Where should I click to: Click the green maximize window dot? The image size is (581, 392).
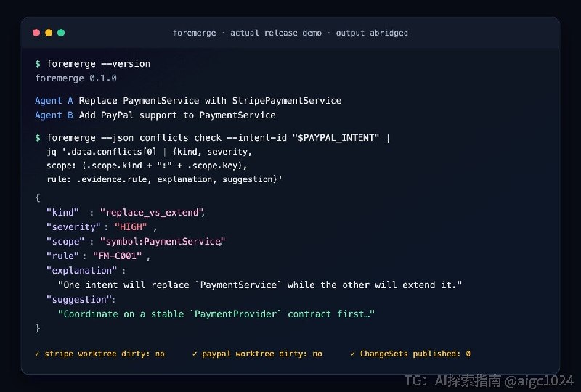pos(61,33)
